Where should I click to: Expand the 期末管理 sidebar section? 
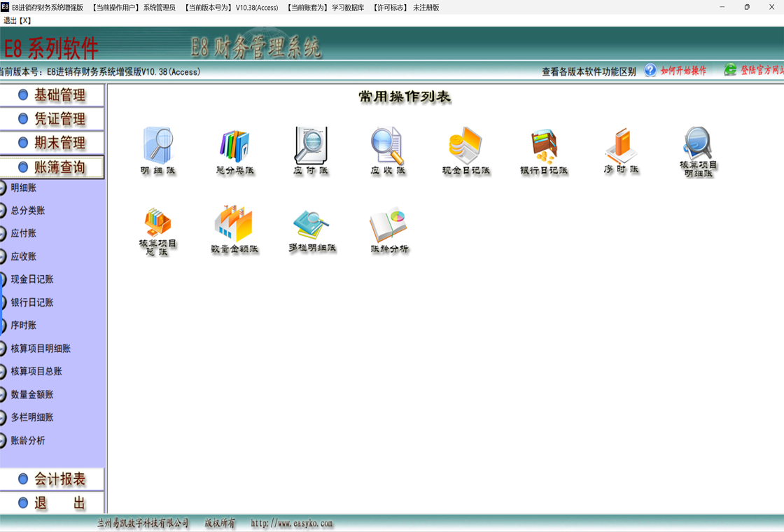(52, 143)
